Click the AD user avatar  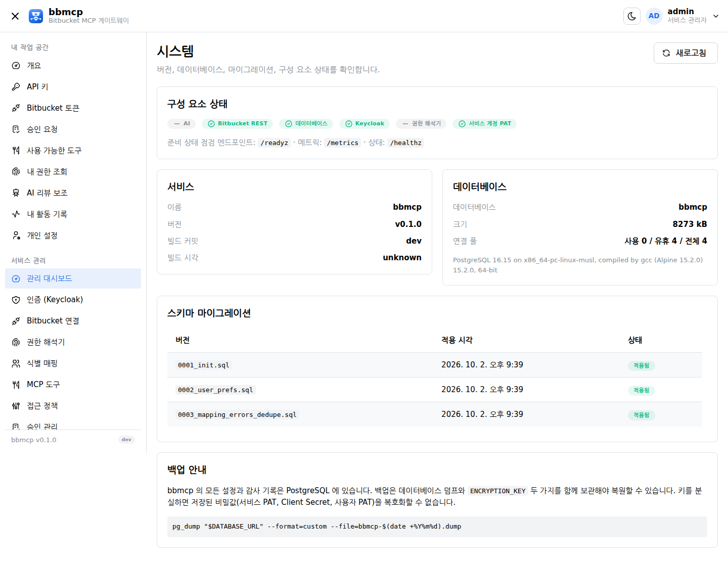654,16
